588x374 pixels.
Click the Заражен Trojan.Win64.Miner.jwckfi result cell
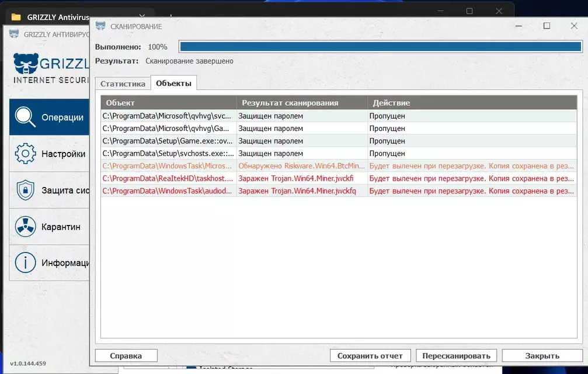(302, 178)
